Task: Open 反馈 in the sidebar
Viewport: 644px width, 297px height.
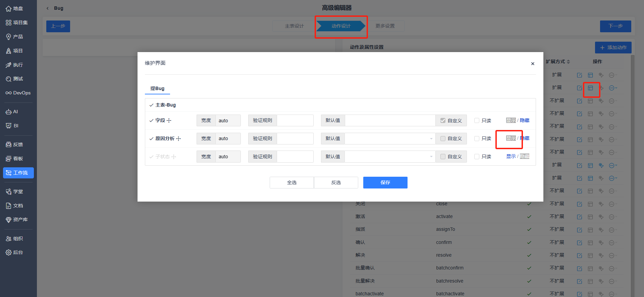Action: pyautogui.click(x=14, y=144)
